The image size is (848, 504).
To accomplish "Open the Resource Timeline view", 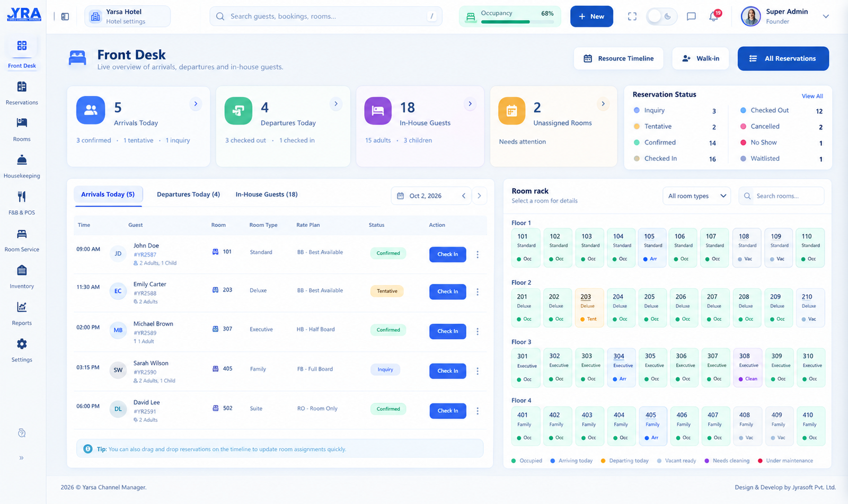I will coord(619,58).
